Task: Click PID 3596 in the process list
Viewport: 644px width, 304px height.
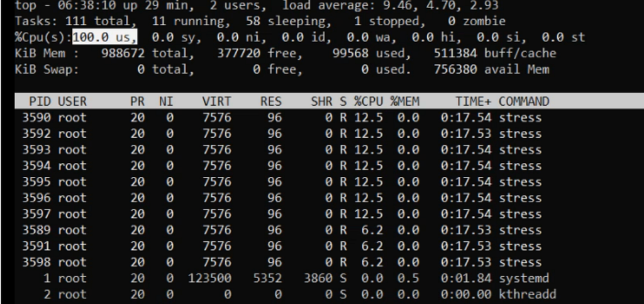Action: (x=36, y=198)
